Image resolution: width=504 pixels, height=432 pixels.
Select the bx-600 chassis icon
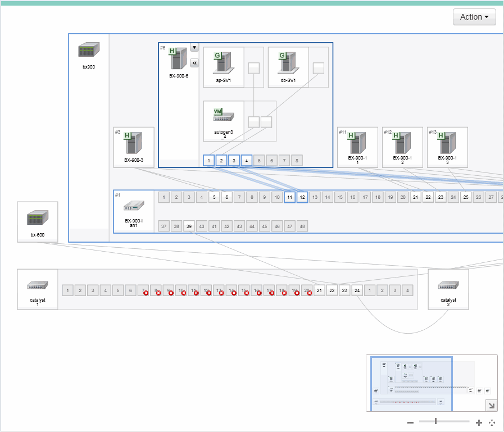point(38,217)
